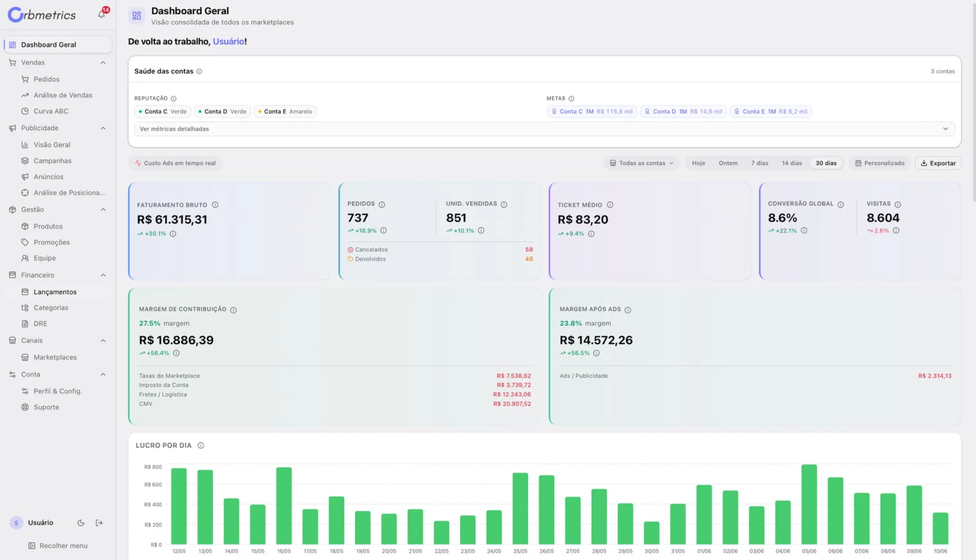The width and height of the screenshot is (976, 560).
Task: Open Dashboard Geral in the sidebar
Action: tap(58, 45)
